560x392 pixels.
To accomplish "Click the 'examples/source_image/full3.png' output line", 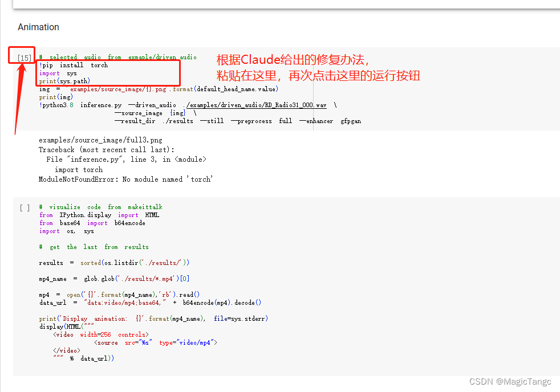I will coord(100,140).
